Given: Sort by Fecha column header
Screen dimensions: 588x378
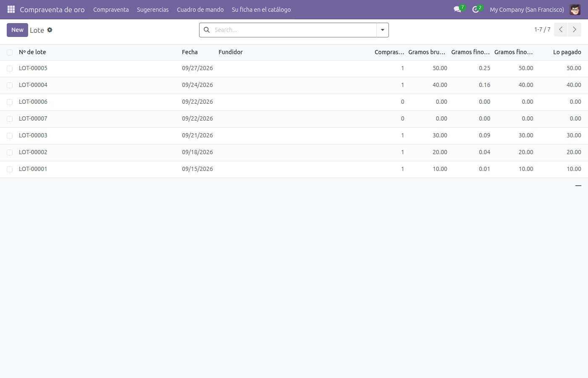Looking at the screenshot, I should (190, 52).
